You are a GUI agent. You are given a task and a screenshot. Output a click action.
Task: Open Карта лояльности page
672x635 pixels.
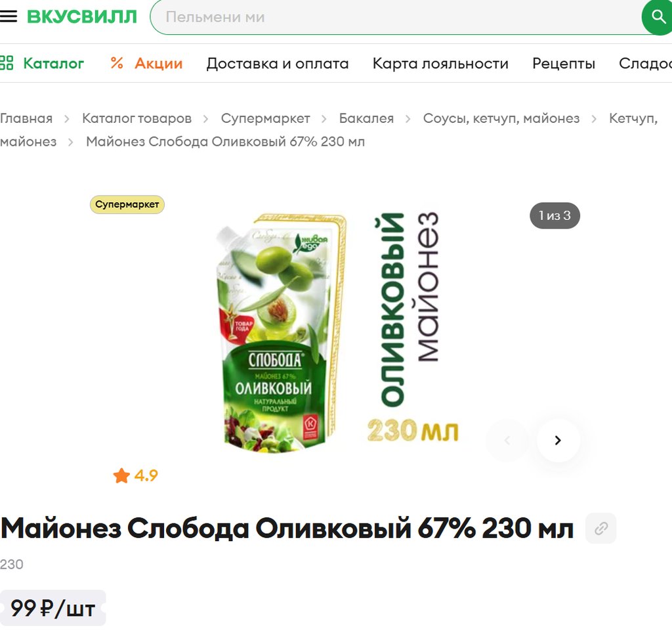tap(440, 64)
